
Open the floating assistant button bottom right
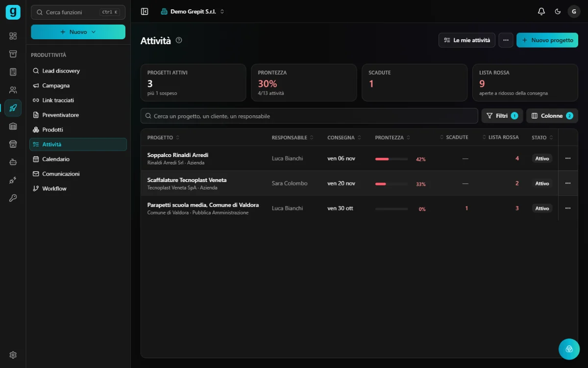point(569,349)
